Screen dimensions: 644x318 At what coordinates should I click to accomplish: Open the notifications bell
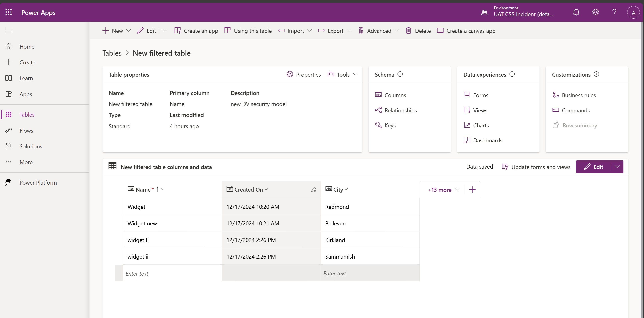[x=576, y=12]
